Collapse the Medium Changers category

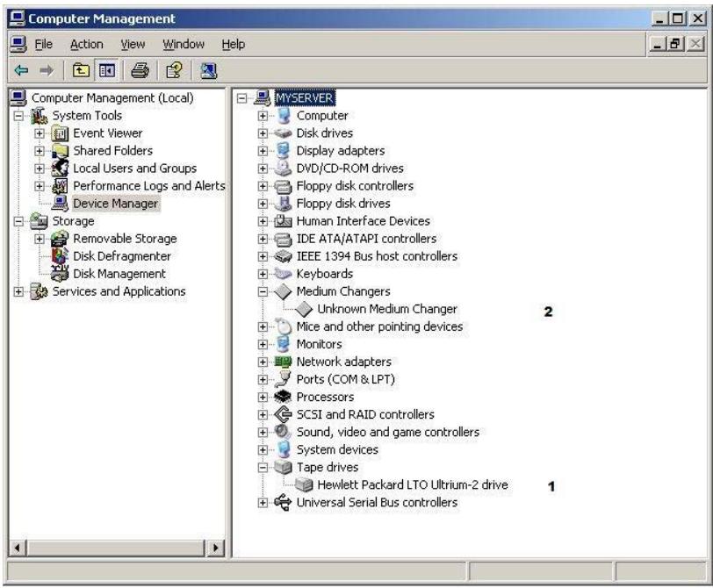click(x=263, y=291)
